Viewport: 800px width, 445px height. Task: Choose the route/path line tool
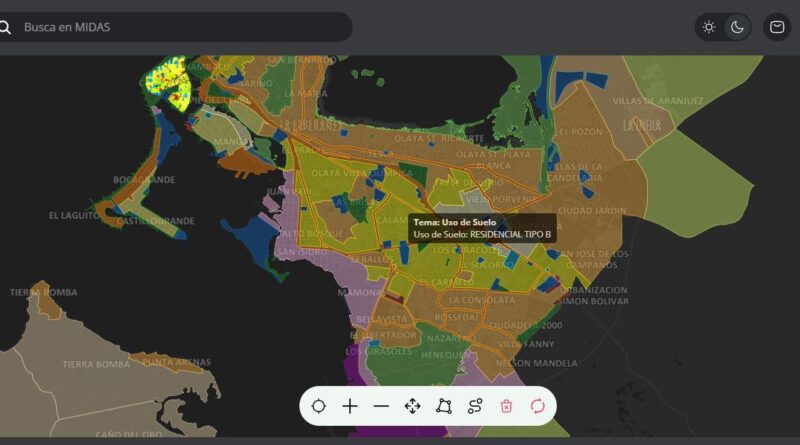tap(475, 406)
